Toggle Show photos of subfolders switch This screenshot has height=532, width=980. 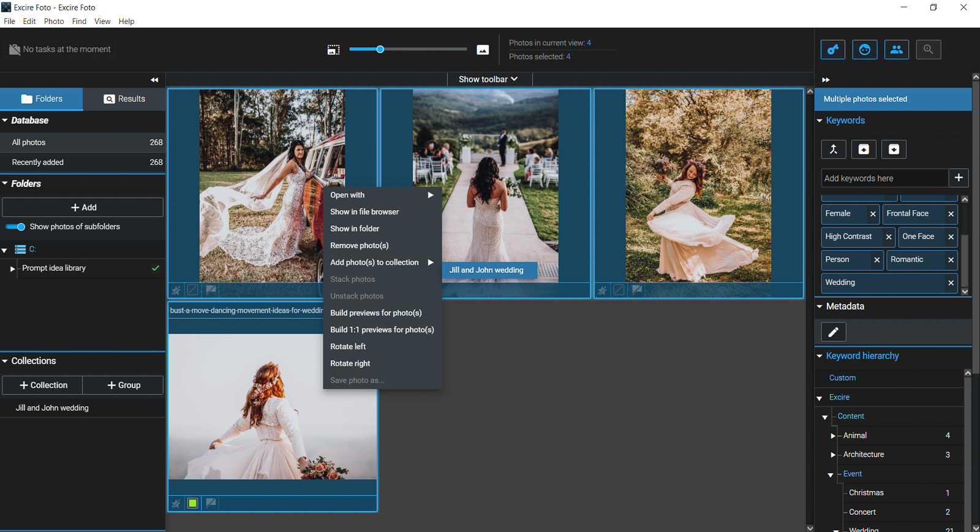click(x=16, y=227)
